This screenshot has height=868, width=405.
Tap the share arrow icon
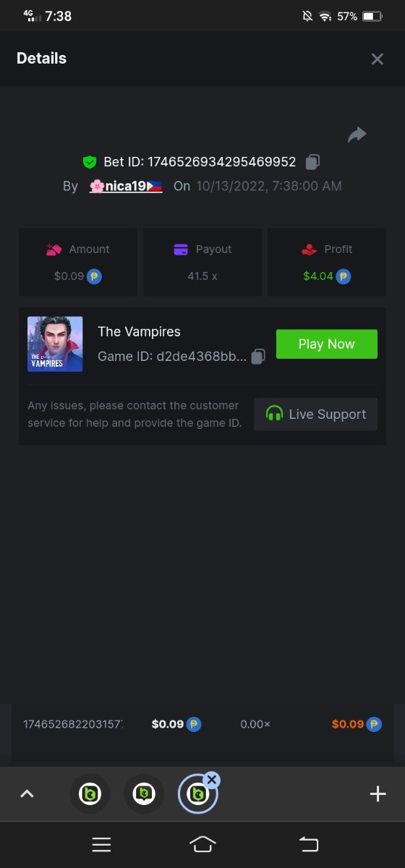357,135
